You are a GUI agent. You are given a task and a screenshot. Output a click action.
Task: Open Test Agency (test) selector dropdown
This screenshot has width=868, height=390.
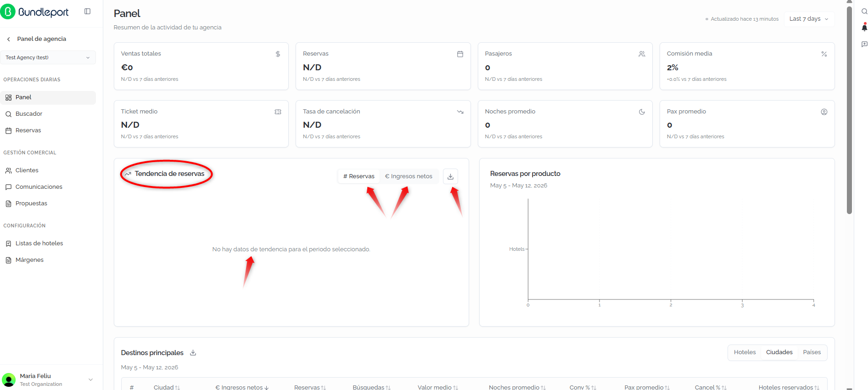click(x=48, y=57)
